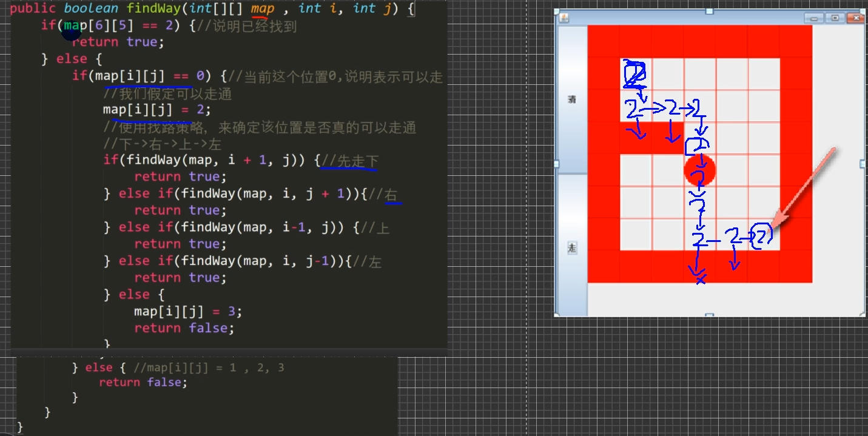Click the 清 button in the maze window
Screen dimensions: 868x436
[x=572, y=99]
